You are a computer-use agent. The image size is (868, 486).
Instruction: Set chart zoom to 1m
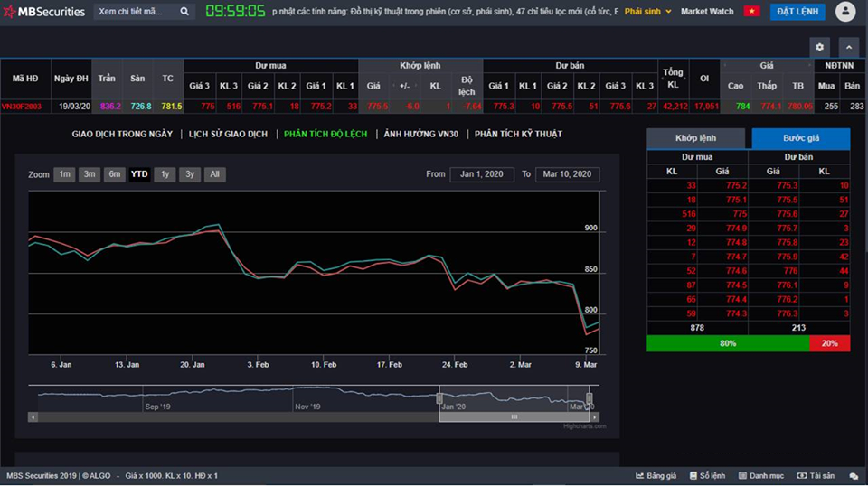click(65, 174)
